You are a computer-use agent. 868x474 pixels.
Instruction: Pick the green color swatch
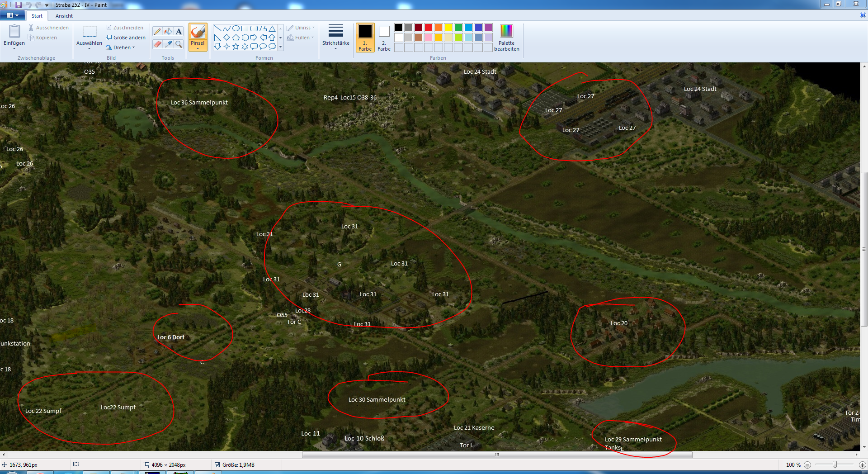458,28
